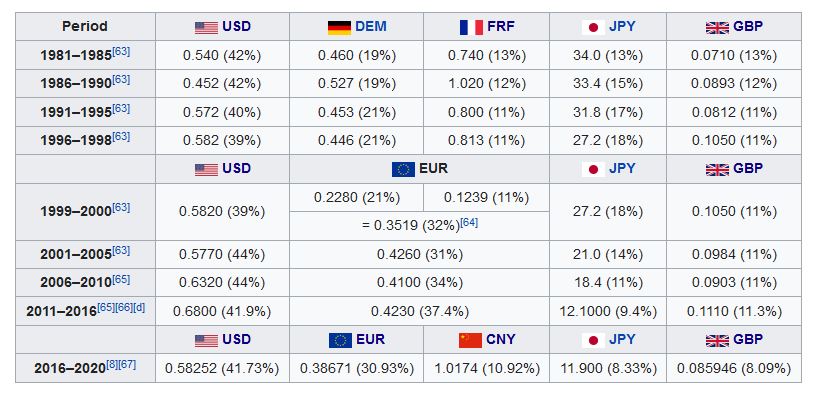Open the GBP link in the bottom header row
The image size is (817, 397).
coord(748,340)
